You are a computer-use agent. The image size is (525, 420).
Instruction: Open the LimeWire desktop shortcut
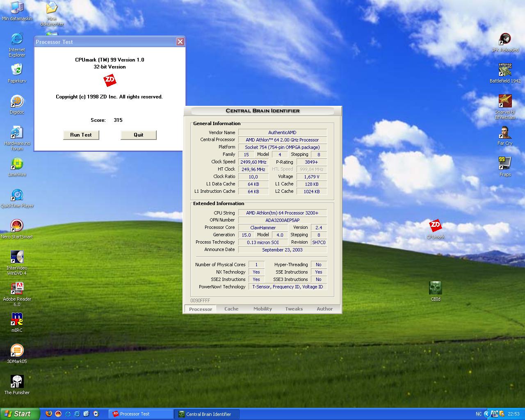coord(17,164)
